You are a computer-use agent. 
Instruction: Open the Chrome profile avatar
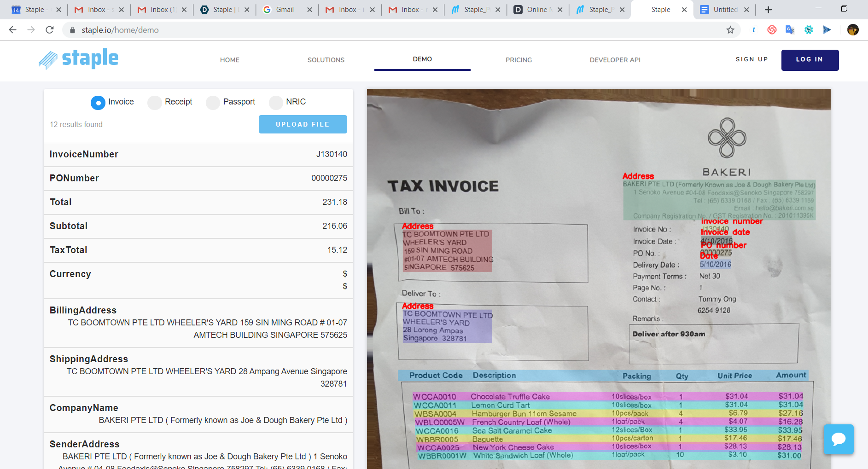(x=853, y=30)
